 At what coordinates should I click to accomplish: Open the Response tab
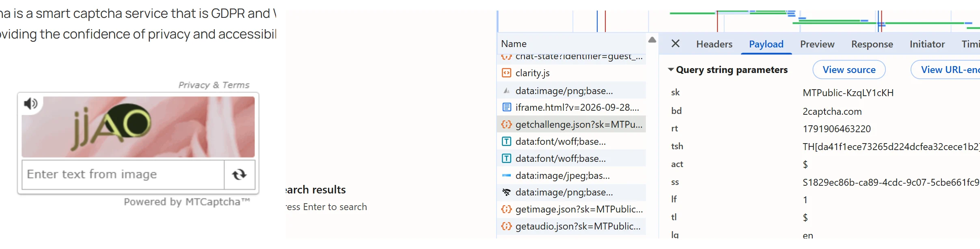click(872, 44)
